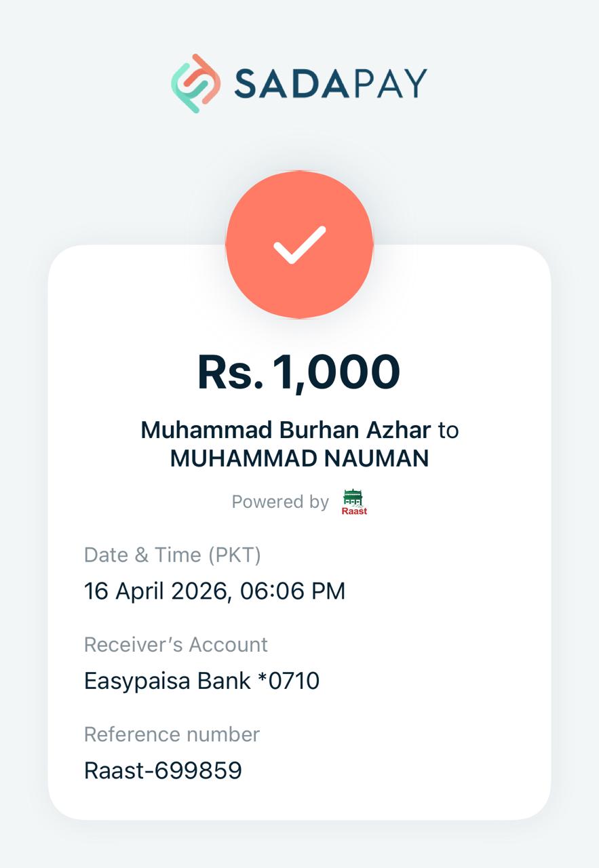Select the 16 April 2026 timestamp
This screenshot has width=599, height=868.
[156, 591]
